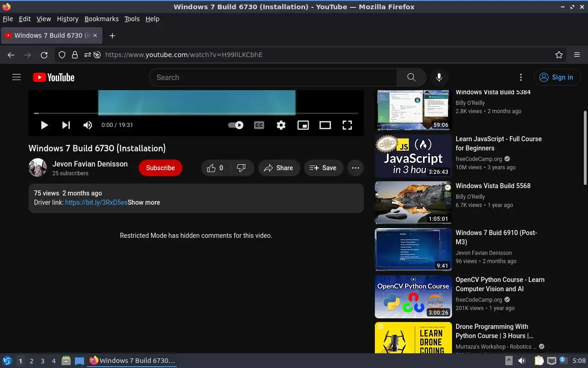Open the taskbar file manager icon

pos(66,361)
